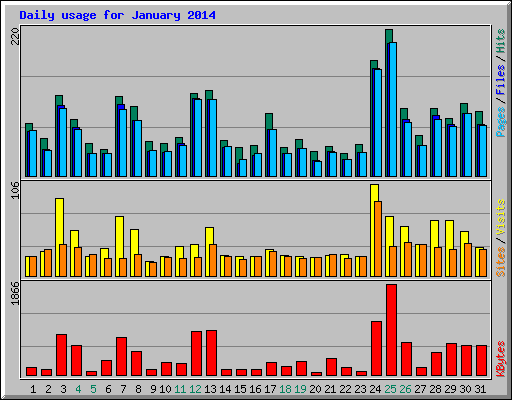Click day label "23" on the x-axis
This screenshot has width=512, height=400.
tap(360, 389)
